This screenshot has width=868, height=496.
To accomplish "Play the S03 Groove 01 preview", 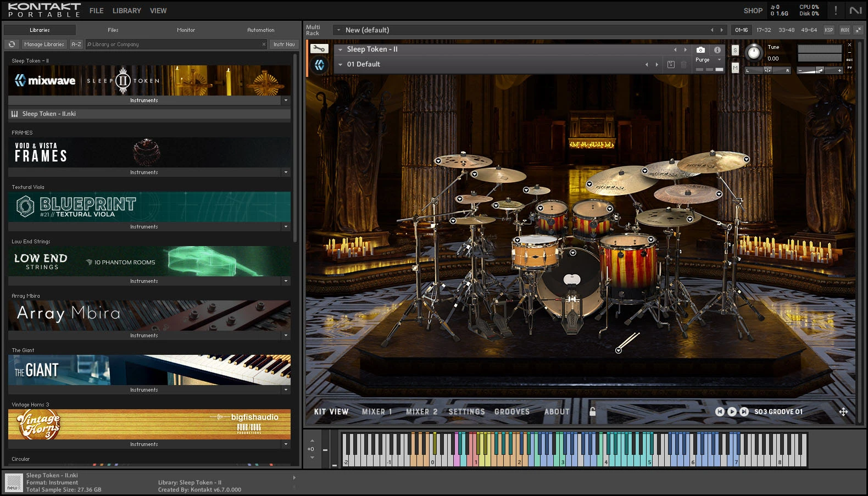I will tap(732, 411).
